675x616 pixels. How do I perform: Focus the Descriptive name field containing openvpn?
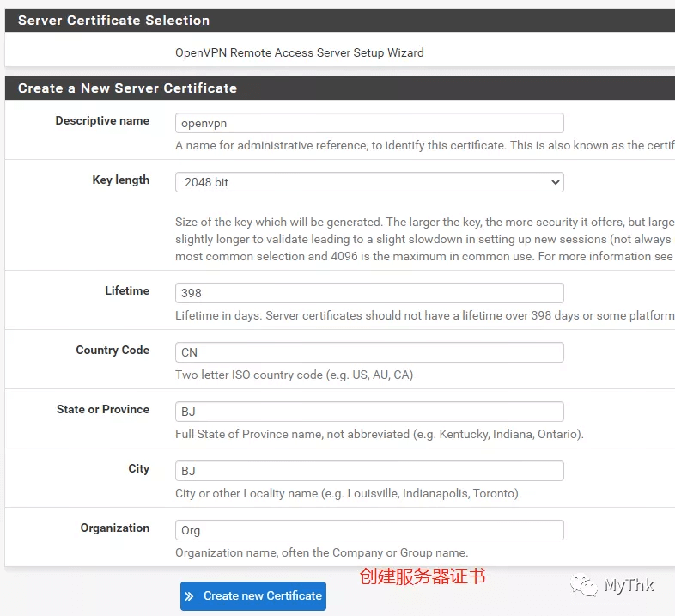pyautogui.click(x=369, y=123)
